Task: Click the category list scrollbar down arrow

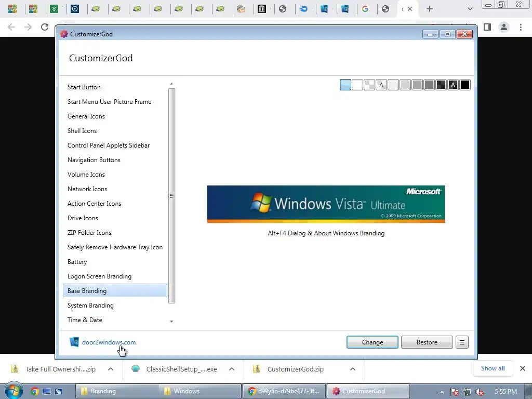Action: pos(171,321)
